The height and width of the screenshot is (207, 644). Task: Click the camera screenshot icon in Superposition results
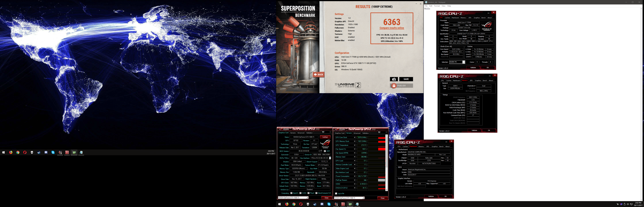tap(394, 79)
